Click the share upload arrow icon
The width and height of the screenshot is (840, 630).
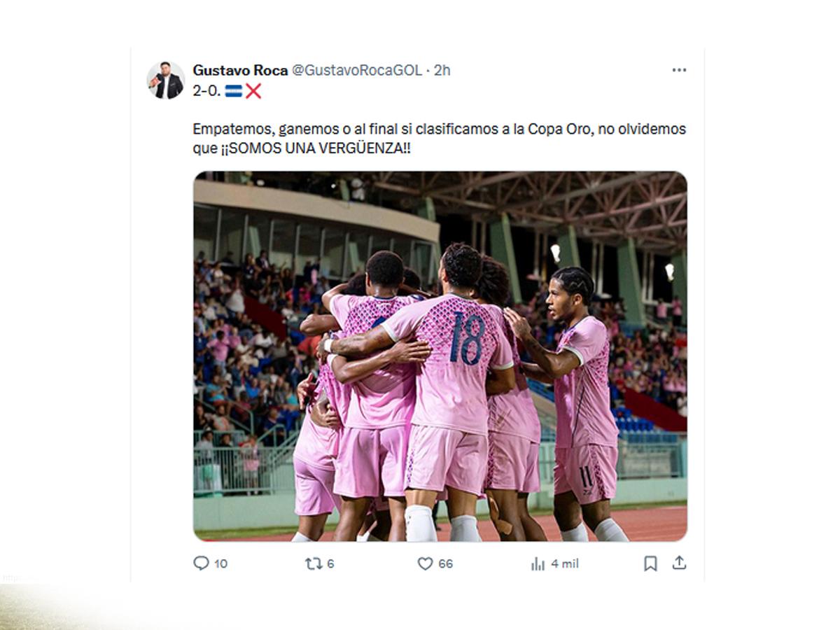[x=679, y=563]
